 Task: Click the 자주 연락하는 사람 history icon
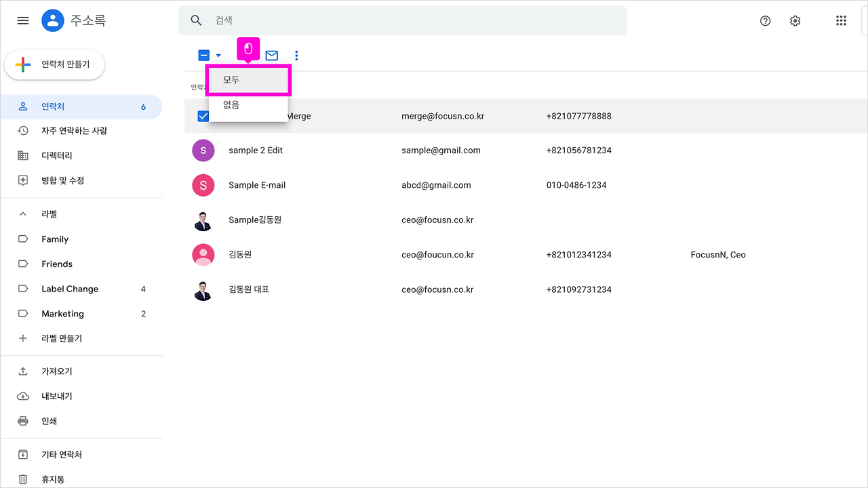click(23, 131)
